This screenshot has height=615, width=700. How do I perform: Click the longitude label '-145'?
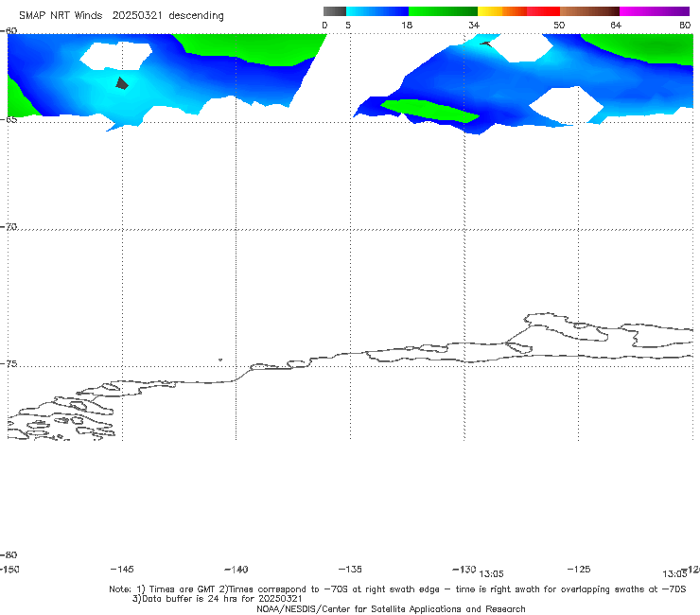[x=121, y=570]
